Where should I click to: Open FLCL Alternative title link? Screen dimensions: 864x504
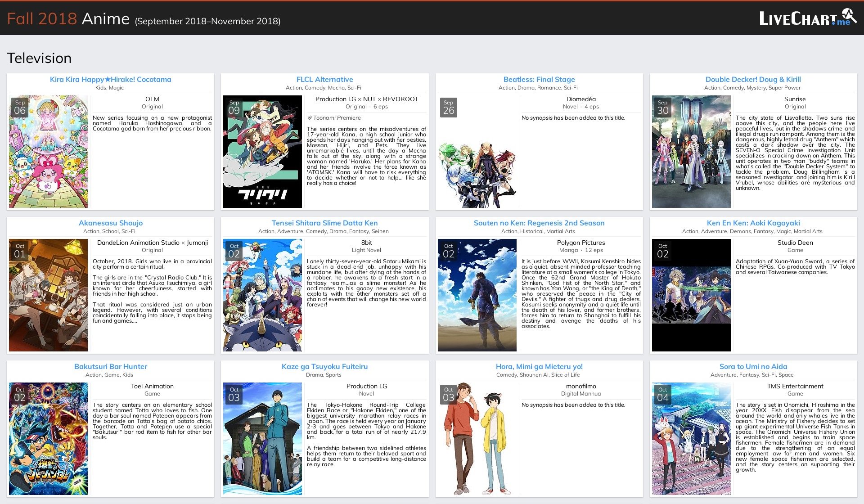(324, 79)
